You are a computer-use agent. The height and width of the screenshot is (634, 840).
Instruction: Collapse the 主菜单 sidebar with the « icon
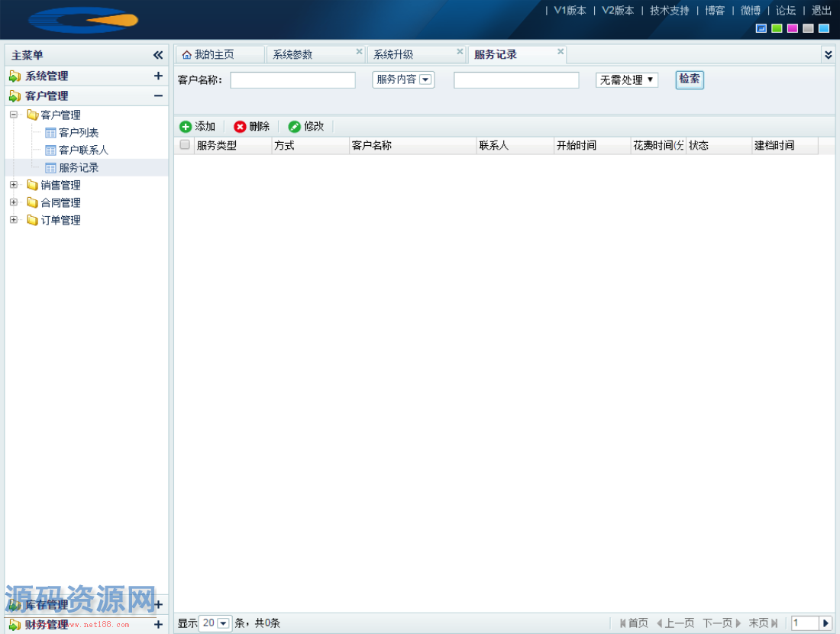point(158,55)
